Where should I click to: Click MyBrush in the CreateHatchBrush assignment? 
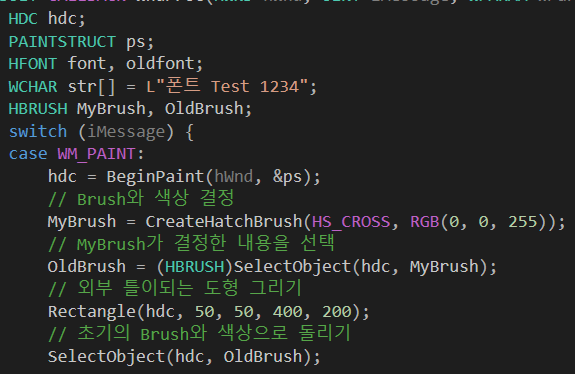point(82,222)
